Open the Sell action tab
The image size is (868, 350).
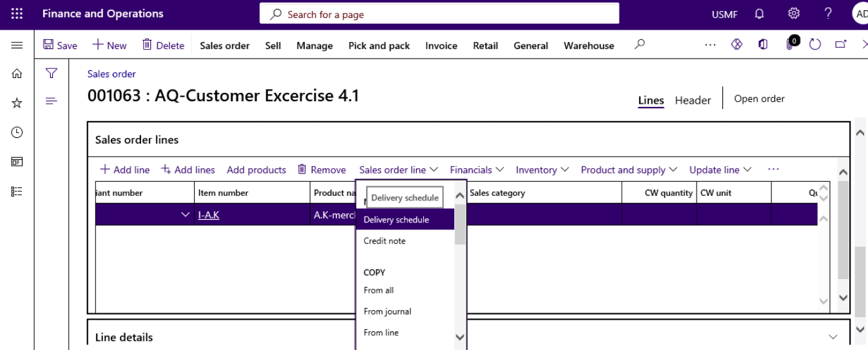coord(273,46)
